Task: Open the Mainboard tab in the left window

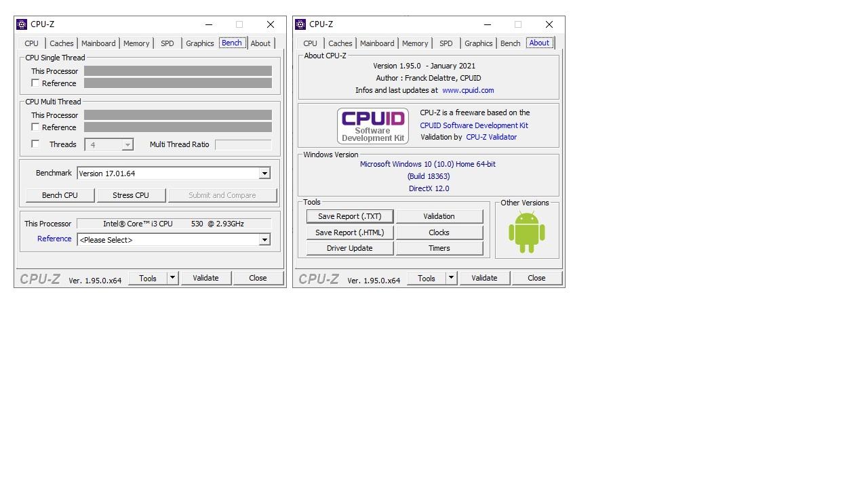Action: [x=98, y=43]
